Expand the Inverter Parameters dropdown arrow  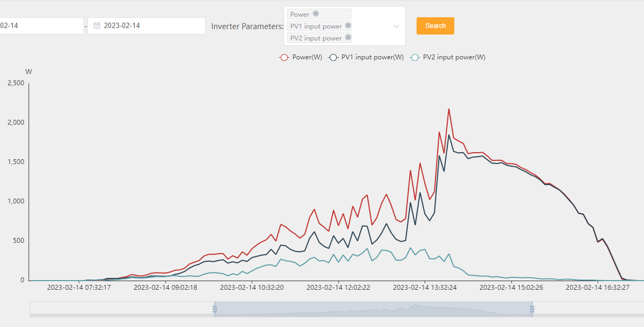396,26
